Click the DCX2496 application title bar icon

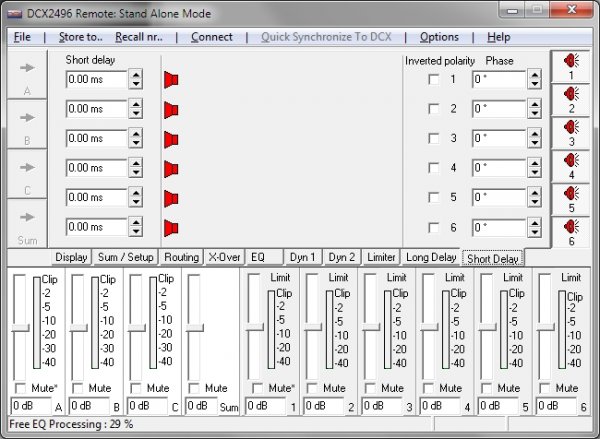coord(15,14)
